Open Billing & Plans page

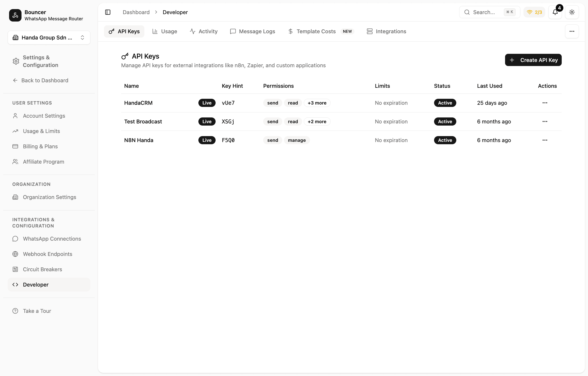coord(49,146)
